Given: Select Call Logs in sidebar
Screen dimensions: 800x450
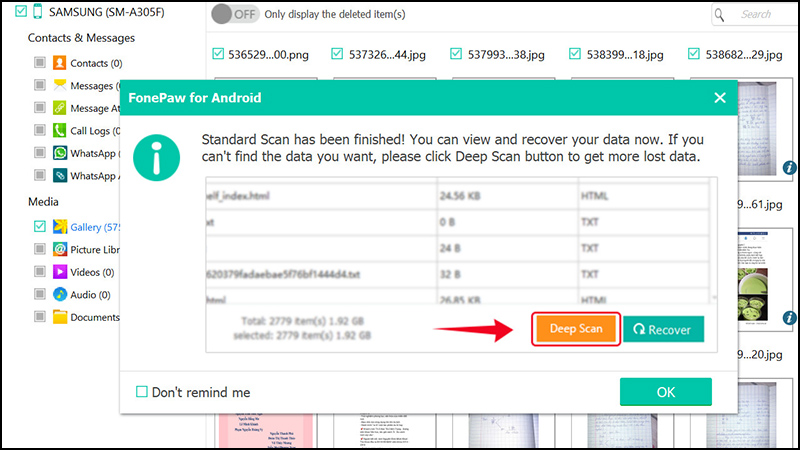Looking at the screenshot, I should [x=95, y=131].
